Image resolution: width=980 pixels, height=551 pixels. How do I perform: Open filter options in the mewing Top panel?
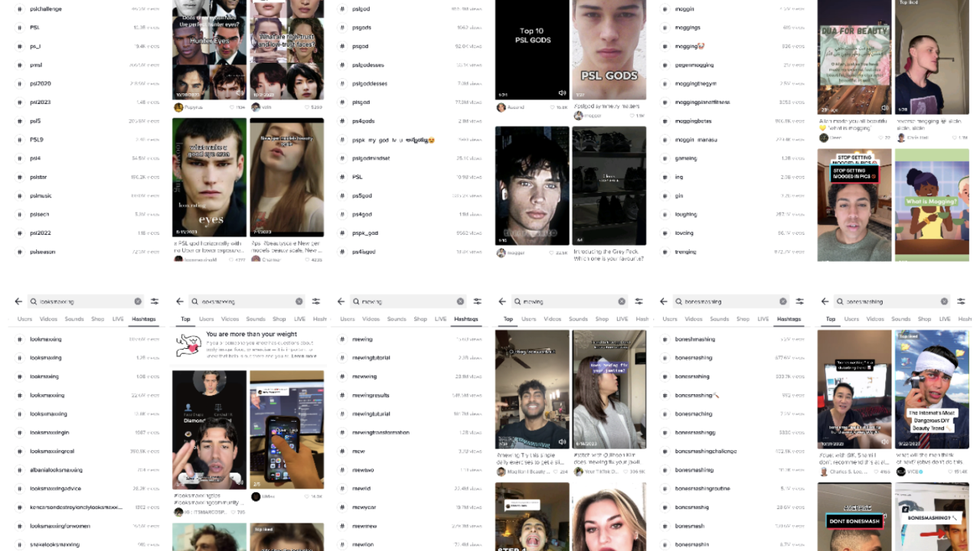pyautogui.click(x=639, y=302)
